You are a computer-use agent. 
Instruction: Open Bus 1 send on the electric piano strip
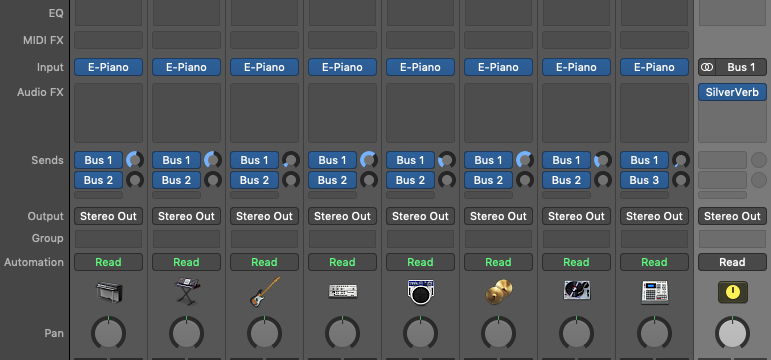98,160
